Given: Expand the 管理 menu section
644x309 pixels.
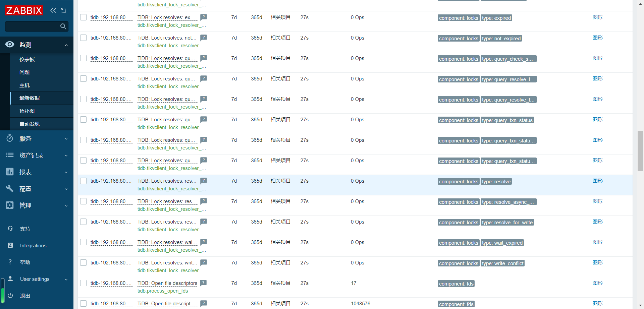Looking at the screenshot, I should pyautogui.click(x=66, y=206).
